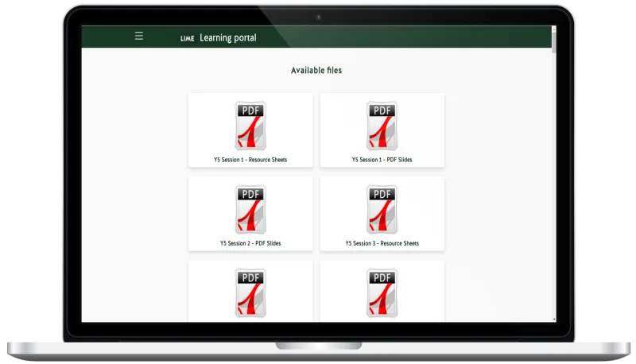Open PDF icon for Y5 Session 3 Resource Sheets

[382, 209]
